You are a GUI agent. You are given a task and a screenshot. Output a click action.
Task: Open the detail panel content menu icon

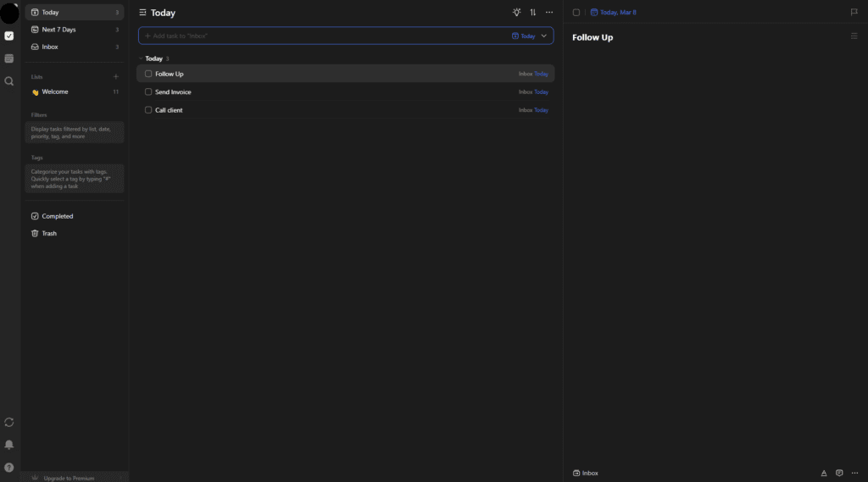pos(854,36)
